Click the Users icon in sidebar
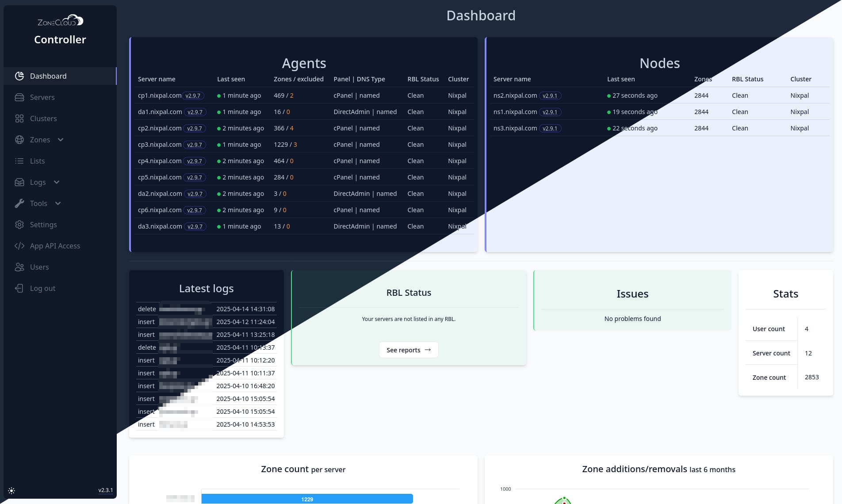The image size is (842, 504). coord(19,267)
